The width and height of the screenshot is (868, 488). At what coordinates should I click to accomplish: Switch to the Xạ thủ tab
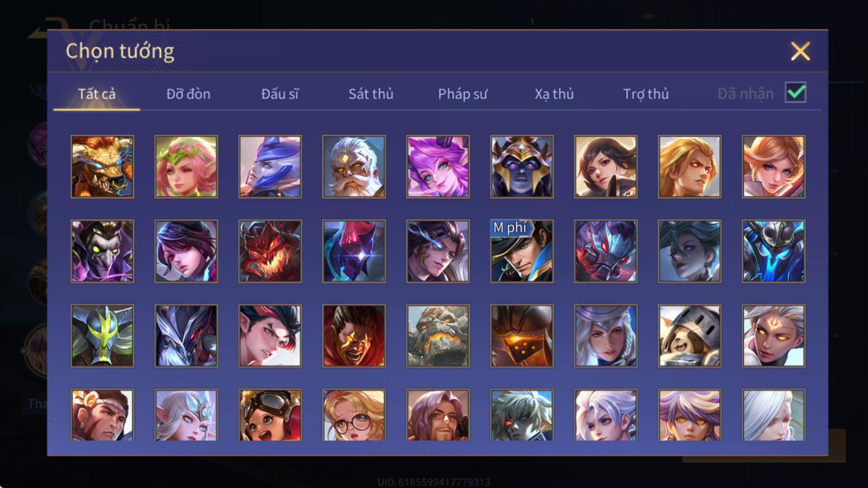coord(554,94)
